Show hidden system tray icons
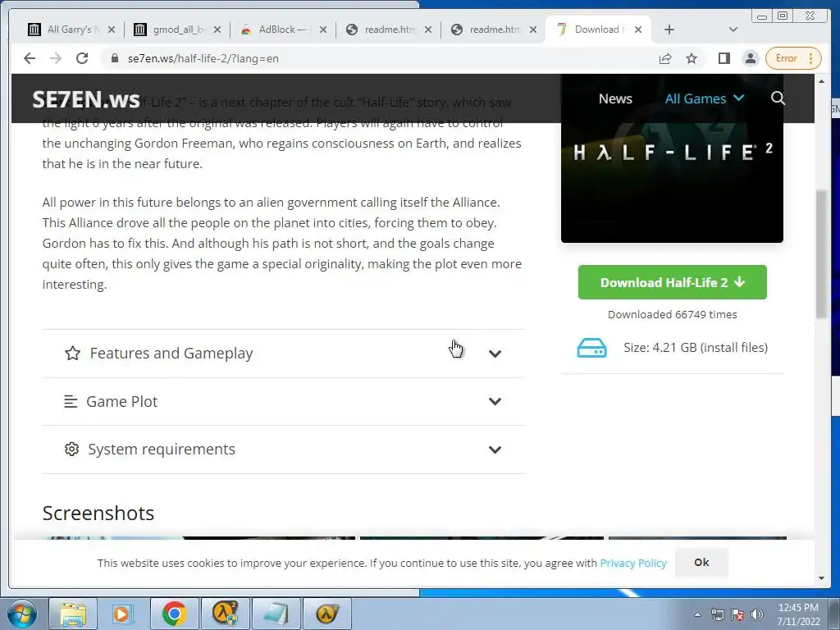The image size is (840, 630). tap(697, 614)
